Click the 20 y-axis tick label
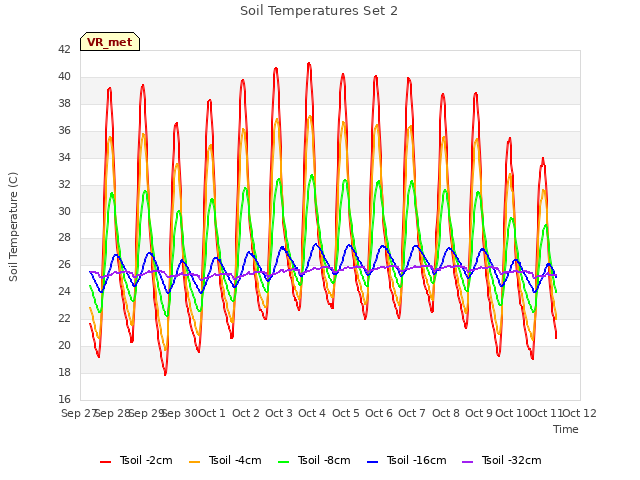The image size is (640, 480). coord(64,346)
